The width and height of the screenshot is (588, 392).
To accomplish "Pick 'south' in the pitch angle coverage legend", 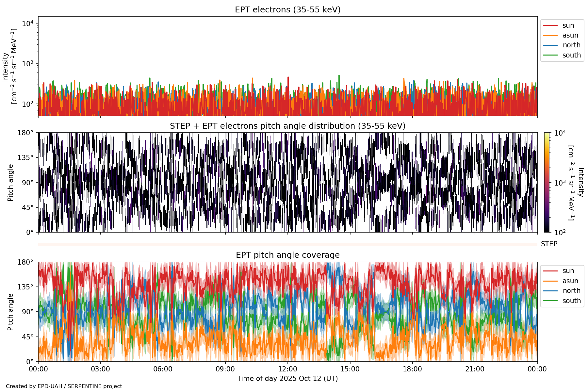I will (571, 301).
